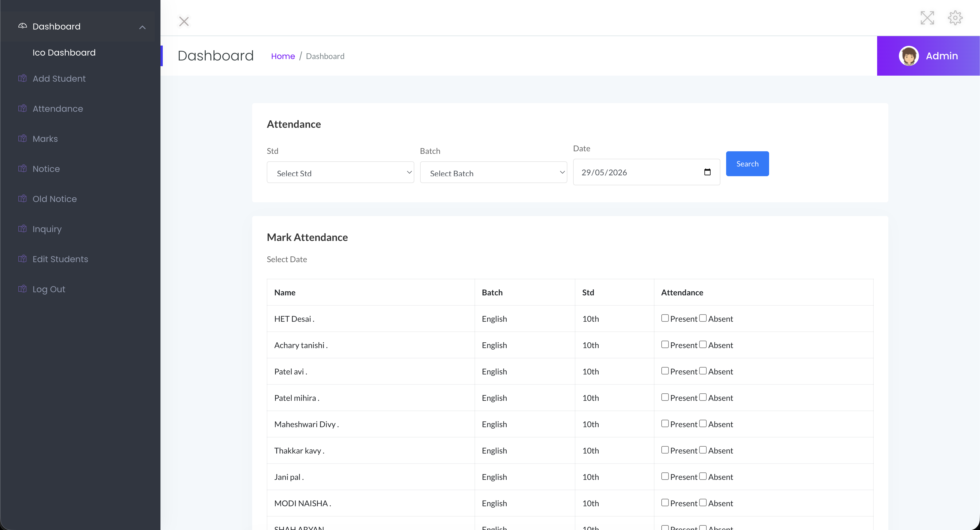Image resolution: width=980 pixels, height=530 pixels.
Task: Open the Attendance menu item
Action: (57, 108)
